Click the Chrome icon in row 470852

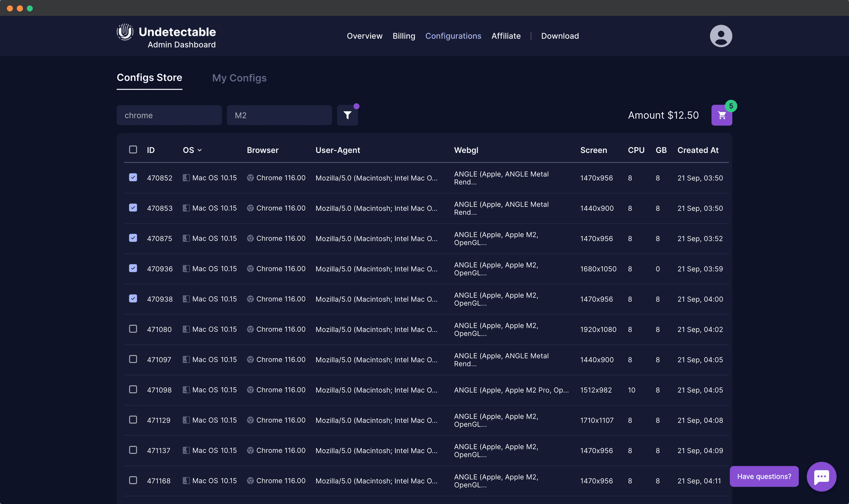point(250,178)
